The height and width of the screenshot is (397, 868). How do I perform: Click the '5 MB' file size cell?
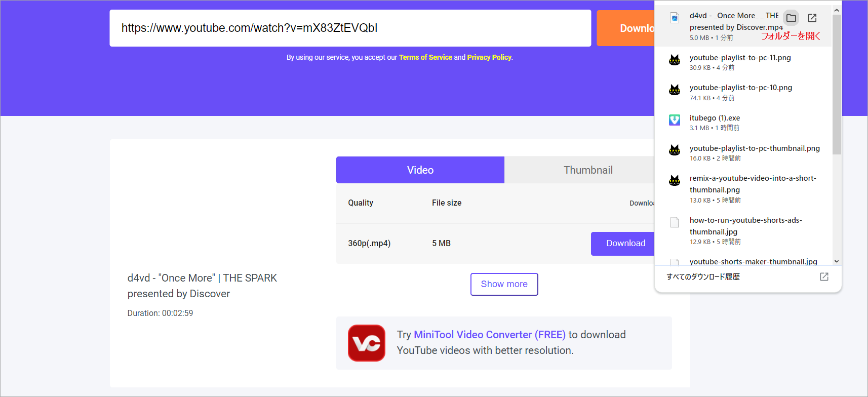[441, 243]
